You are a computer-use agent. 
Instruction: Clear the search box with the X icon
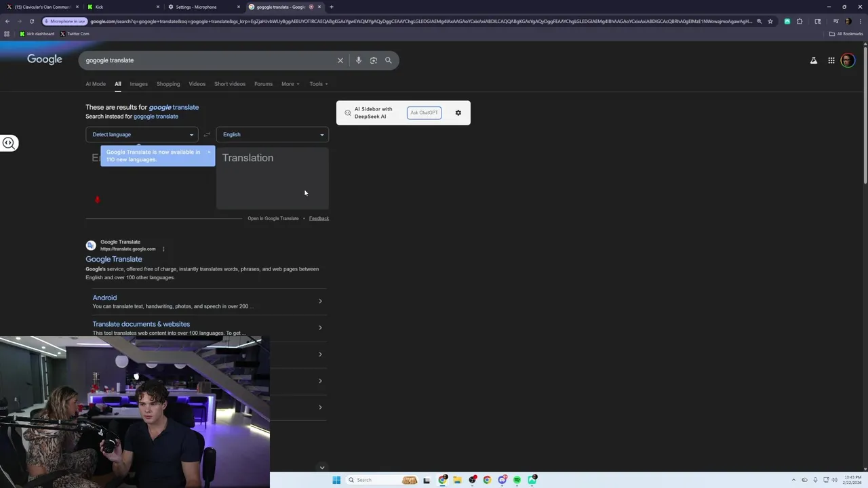tap(340, 60)
